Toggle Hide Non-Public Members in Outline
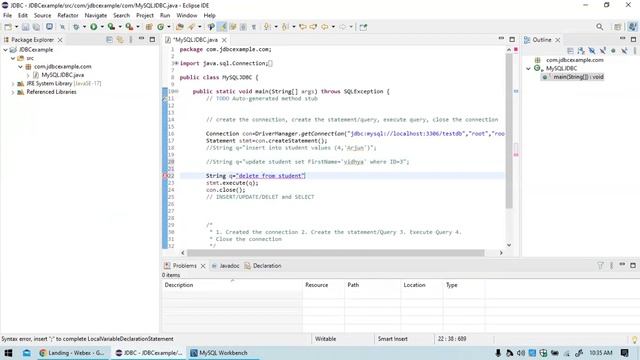Viewport: 640px width, 360px height. (x=613, y=51)
